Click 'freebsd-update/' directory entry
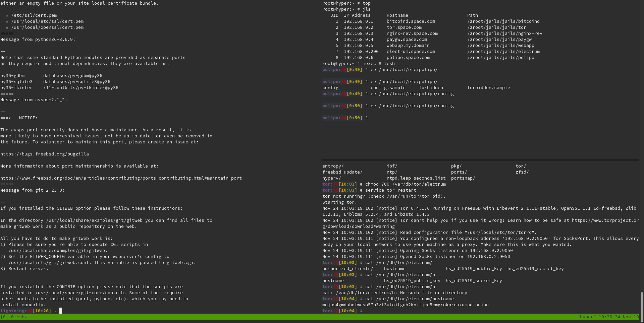Screen dimensions: 644x323 [x=342, y=172]
